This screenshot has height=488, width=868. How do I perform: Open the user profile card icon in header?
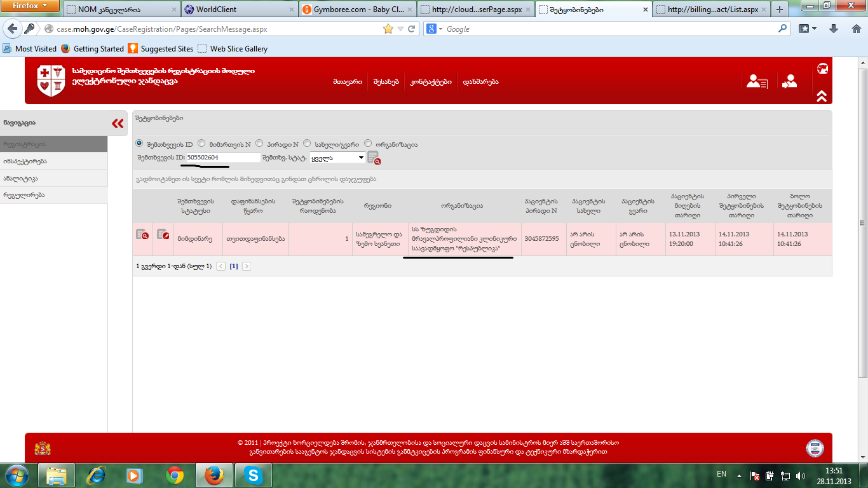[756, 81]
